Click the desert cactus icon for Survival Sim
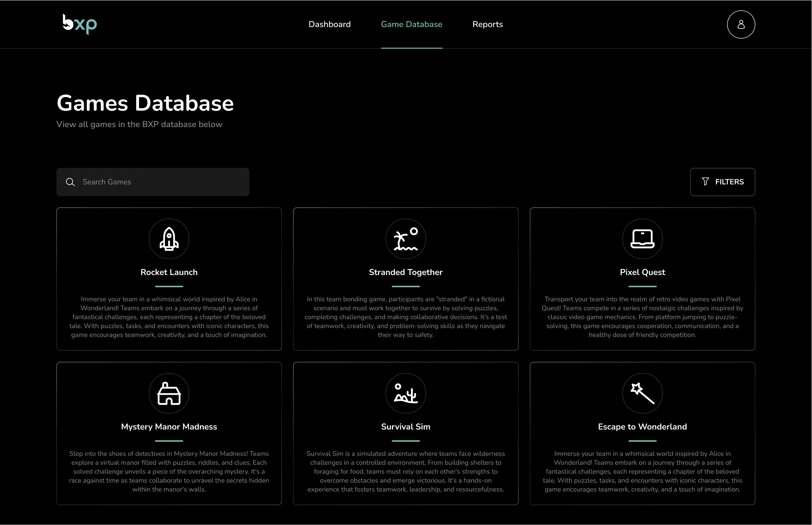Viewport: 812px width, 525px height. tap(405, 393)
